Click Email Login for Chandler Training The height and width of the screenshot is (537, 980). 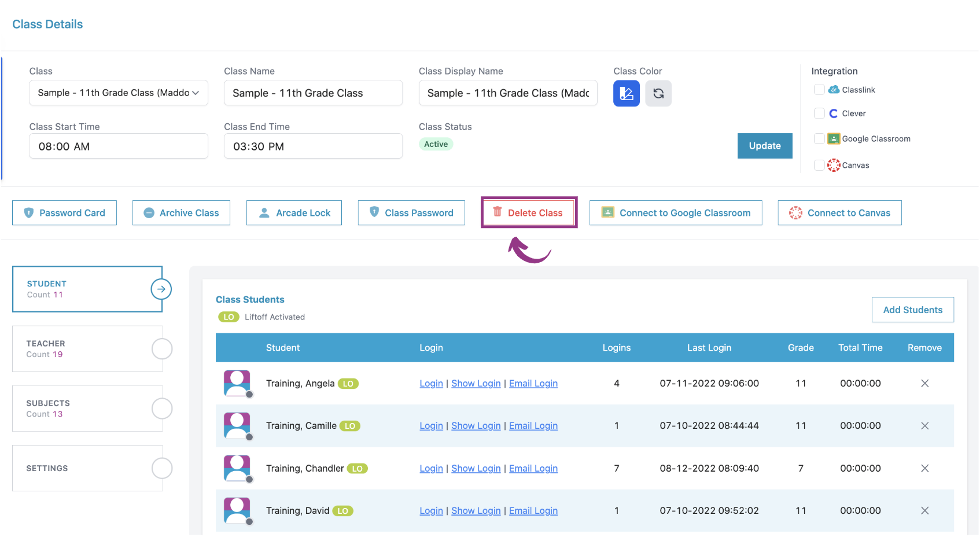pyautogui.click(x=533, y=469)
